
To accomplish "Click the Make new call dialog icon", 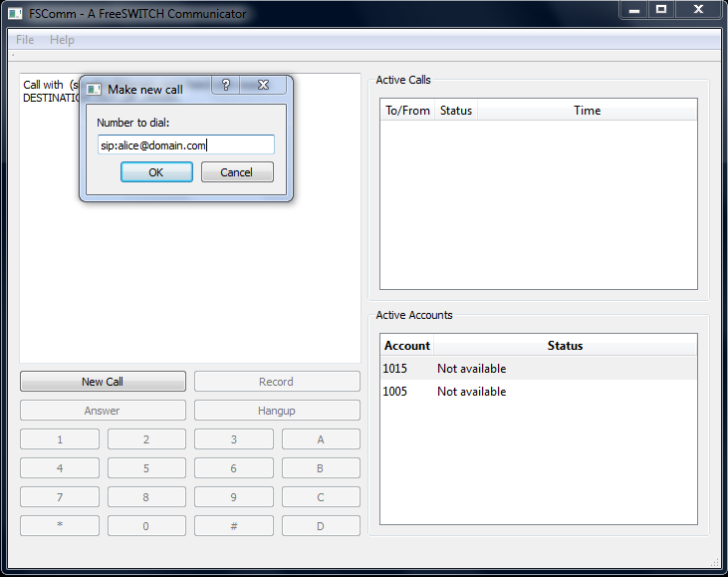I will [95, 89].
